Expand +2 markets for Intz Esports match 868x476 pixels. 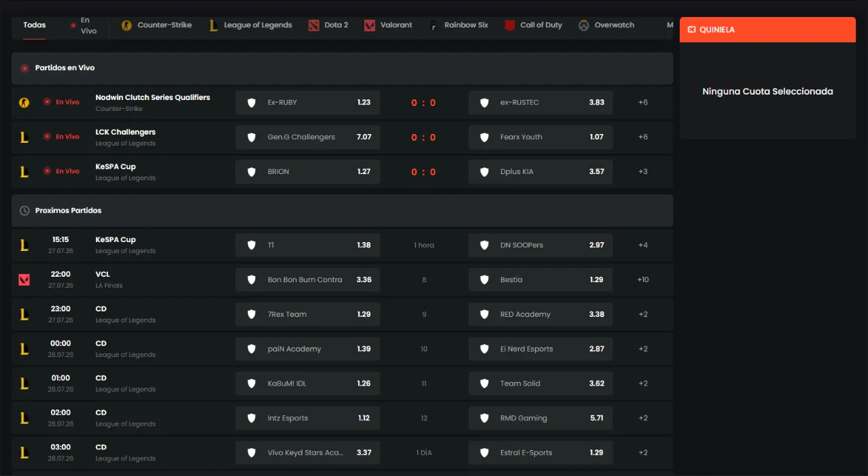[643, 418]
